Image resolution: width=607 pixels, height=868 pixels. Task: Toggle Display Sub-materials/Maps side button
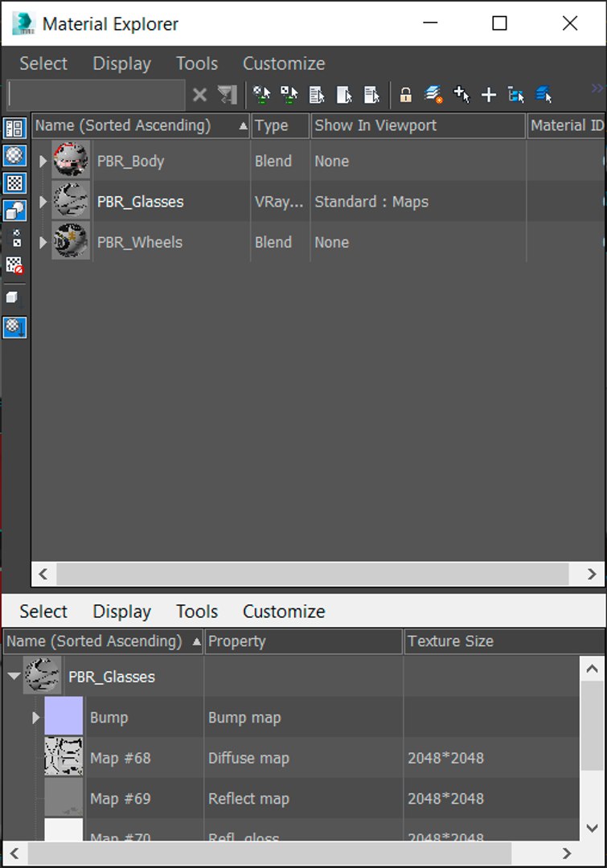tap(16, 238)
